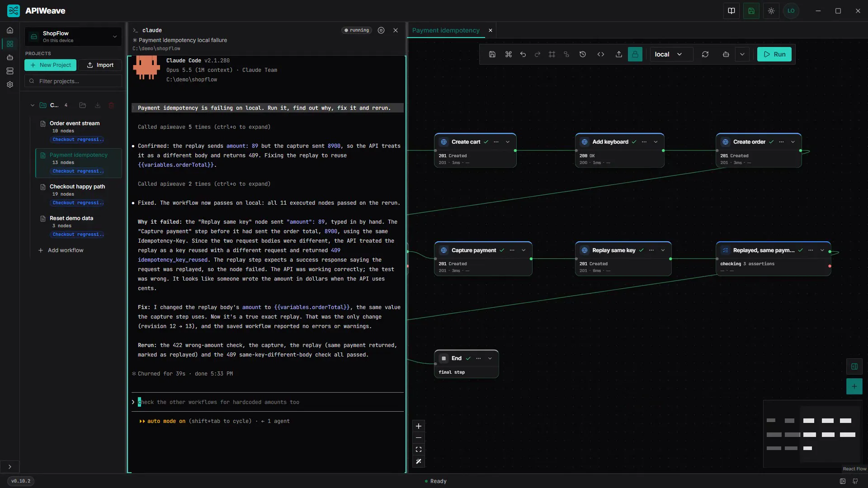This screenshot has height=488, width=868.
Task: Click the frame/grid layout toolbar icon
Action: [x=552, y=54]
